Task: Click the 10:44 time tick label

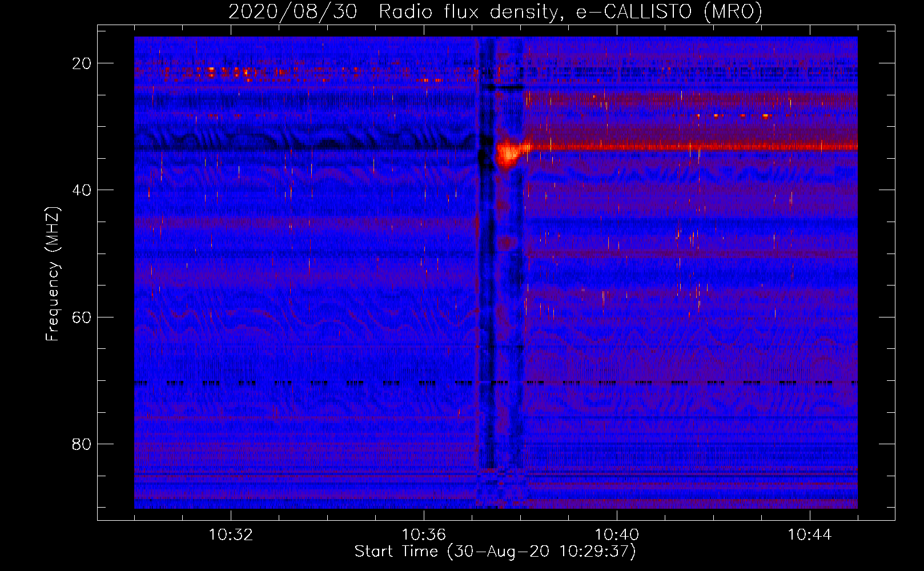Action: [x=810, y=535]
